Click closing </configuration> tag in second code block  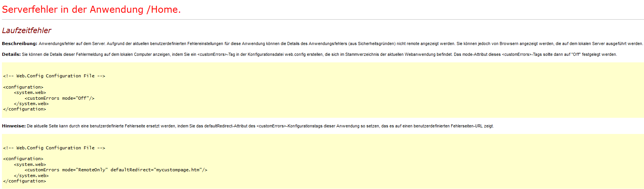25,181
